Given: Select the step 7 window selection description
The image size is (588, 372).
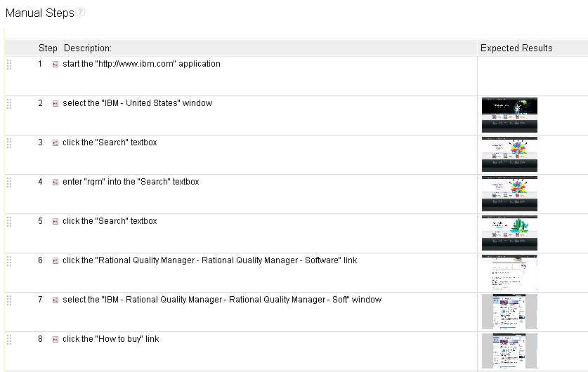Looking at the screenshot, I should (222, 300).
